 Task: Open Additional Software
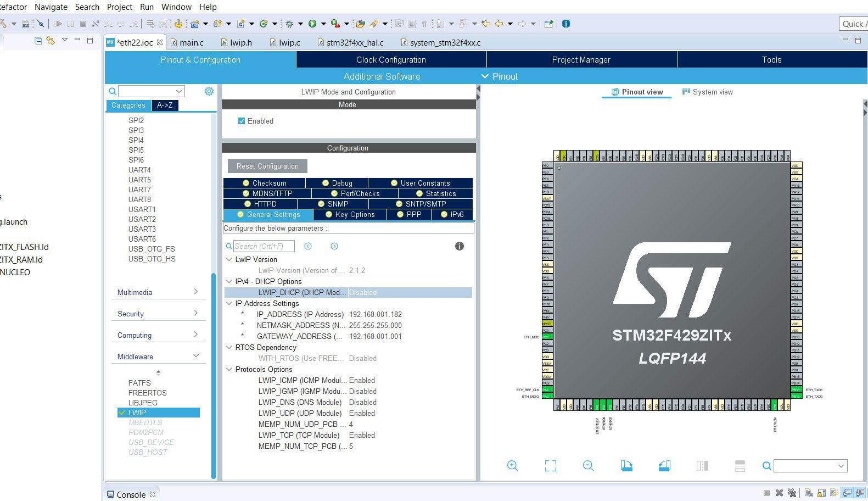point(382,76)
